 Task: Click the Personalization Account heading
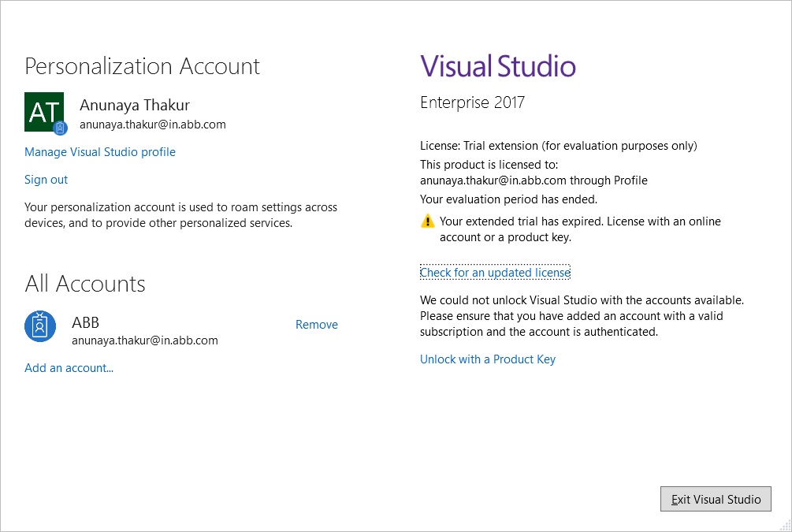pos(142,67)
